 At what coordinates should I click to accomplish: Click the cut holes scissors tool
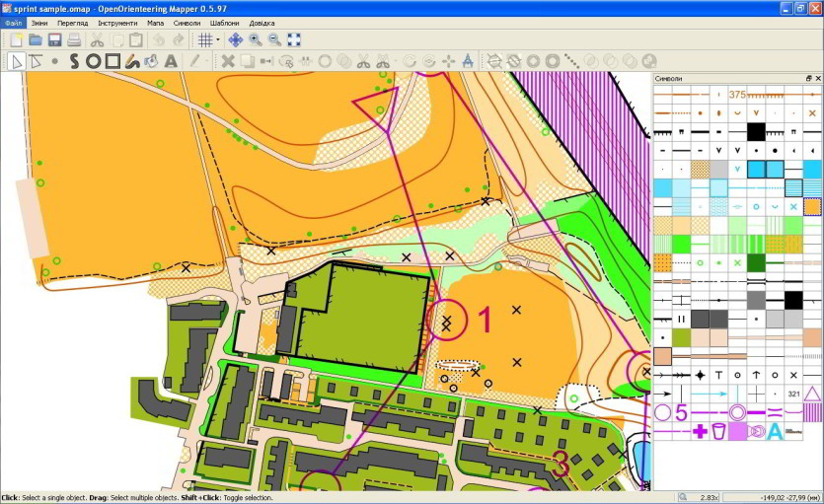(383, 61)
